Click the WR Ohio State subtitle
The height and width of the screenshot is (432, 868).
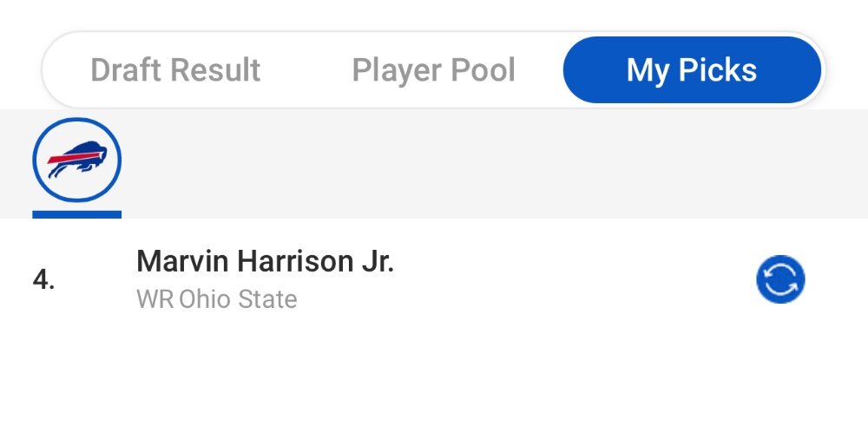click(x=216, y=299)
